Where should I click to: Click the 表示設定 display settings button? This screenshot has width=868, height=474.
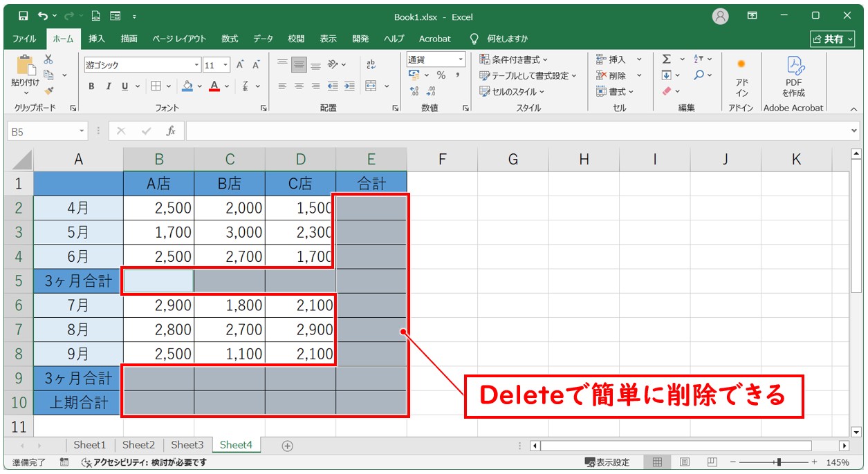607,462
